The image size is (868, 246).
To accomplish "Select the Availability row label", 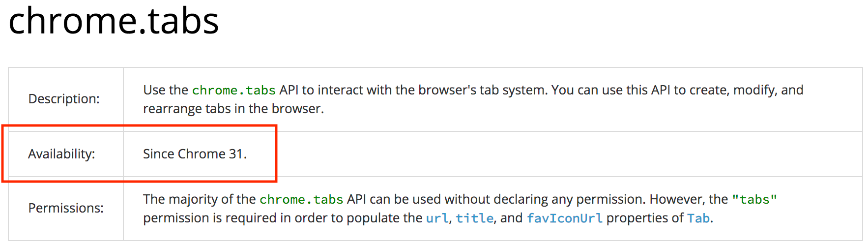I will [61, 154].
